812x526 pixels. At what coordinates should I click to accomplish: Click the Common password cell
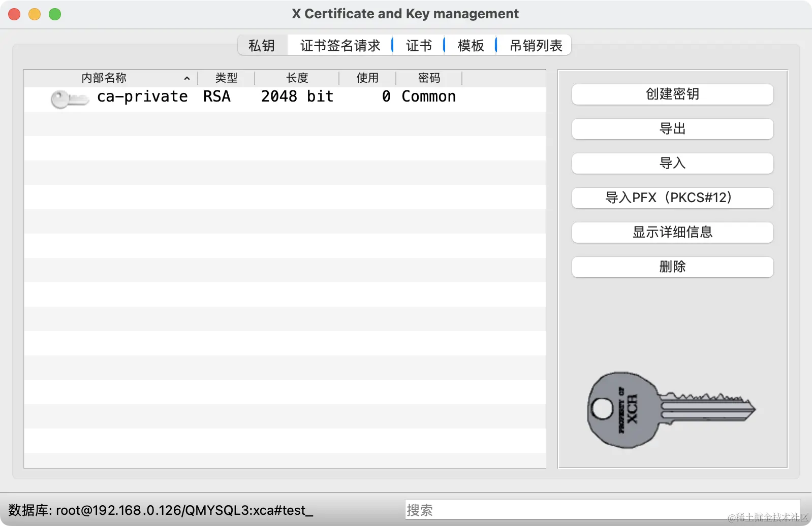(x=429, y=96)
